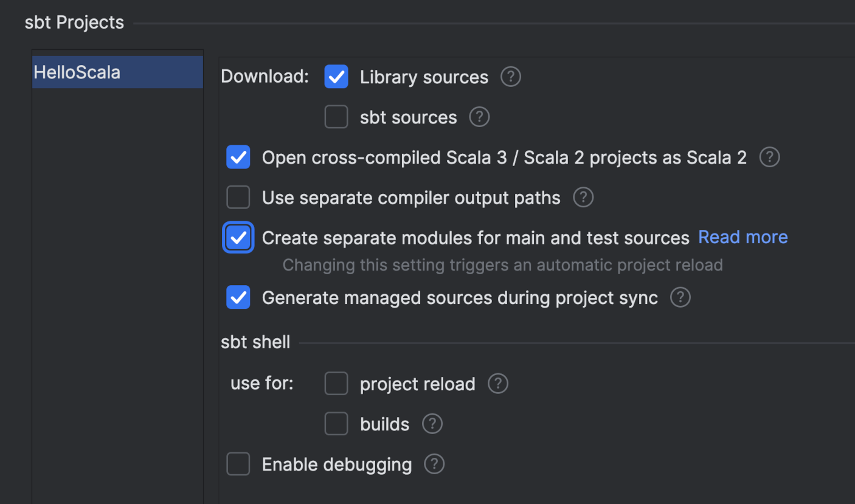Enable sbt shell for project reload
The image size is (855, 504).
click(x=336, y=383)
